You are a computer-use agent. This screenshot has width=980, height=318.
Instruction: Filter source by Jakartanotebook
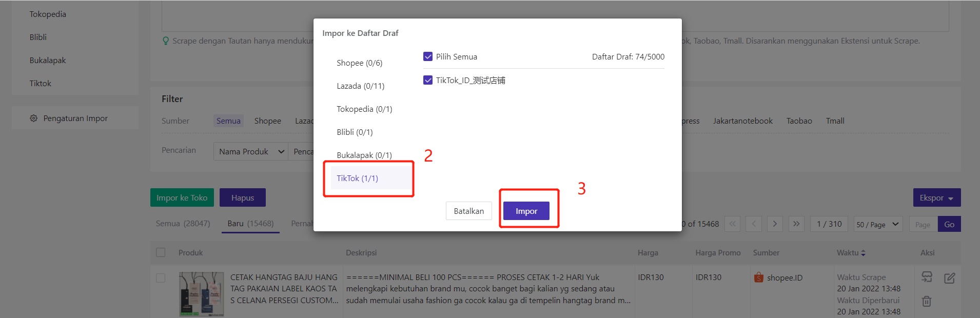tap(742, 121)
